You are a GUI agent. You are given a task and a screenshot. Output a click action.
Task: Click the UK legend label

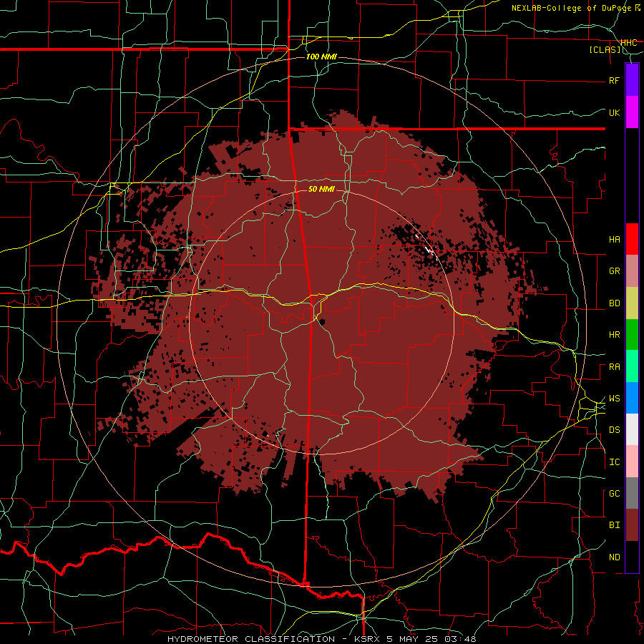614,112
